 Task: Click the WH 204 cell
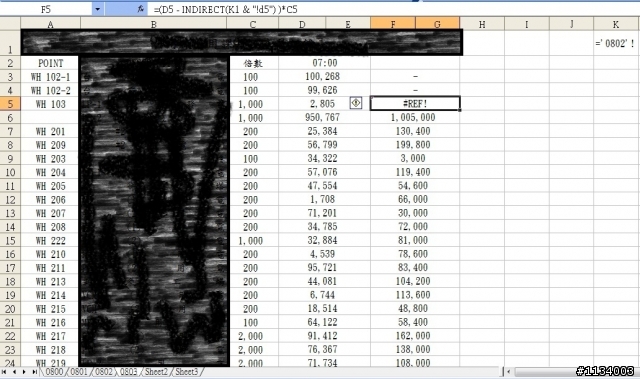pyautogui.click(x=51, y=172)
